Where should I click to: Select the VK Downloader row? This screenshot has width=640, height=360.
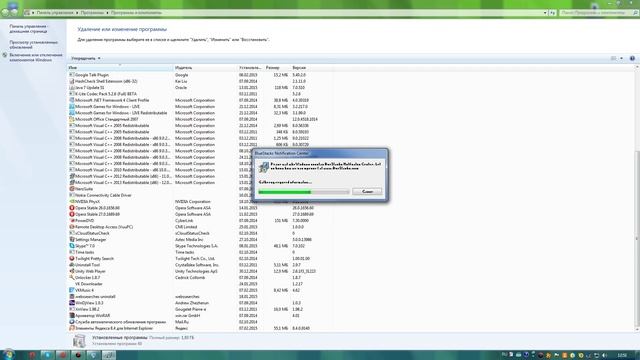200,284
